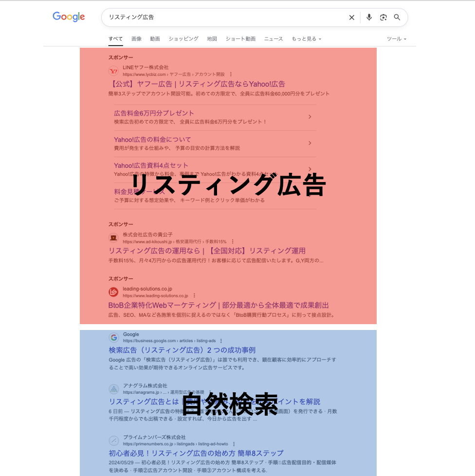Open the ニュース tab
Image resolution: width=475 pixels, height=476 pixels.
[x=274, y=39]
